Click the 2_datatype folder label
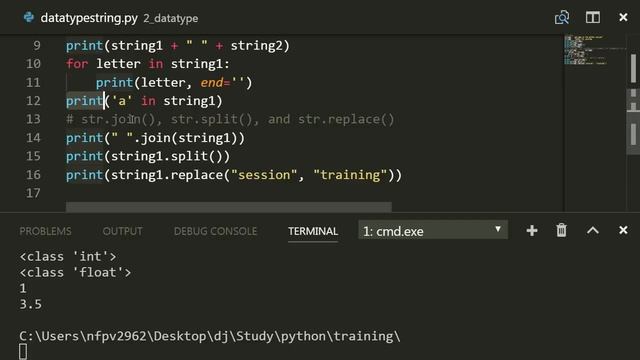Viewport: 640px width, 360px height. (171, 18)
